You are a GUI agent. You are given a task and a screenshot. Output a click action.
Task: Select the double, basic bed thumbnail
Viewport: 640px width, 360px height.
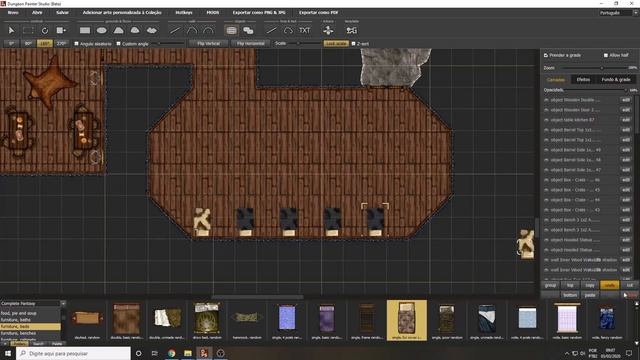pos(127,320)
